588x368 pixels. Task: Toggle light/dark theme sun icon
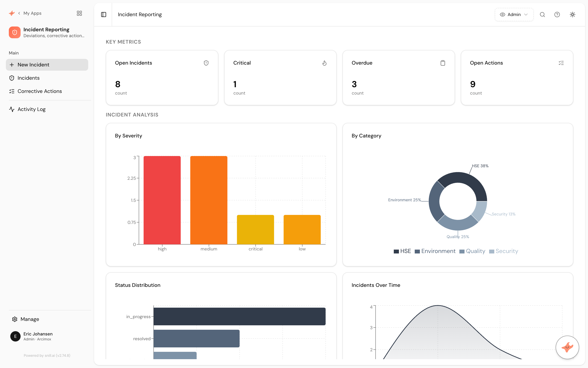572,15
